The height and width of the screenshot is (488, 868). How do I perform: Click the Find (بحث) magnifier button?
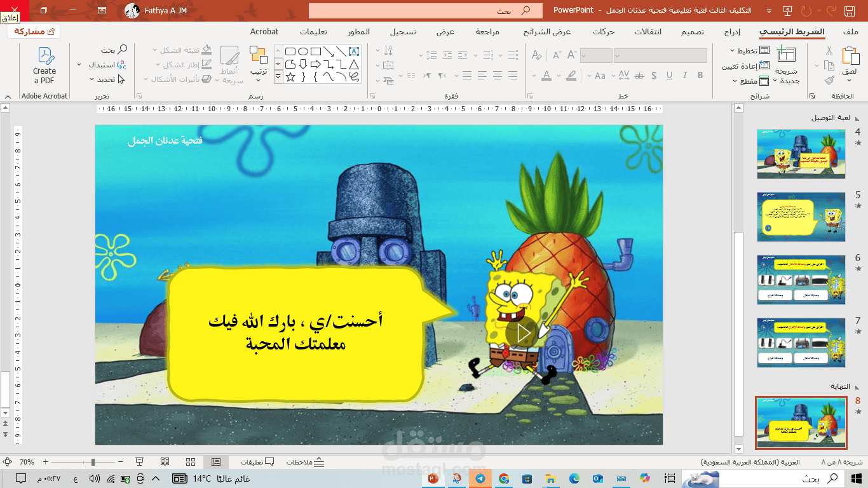pos(115,50)
